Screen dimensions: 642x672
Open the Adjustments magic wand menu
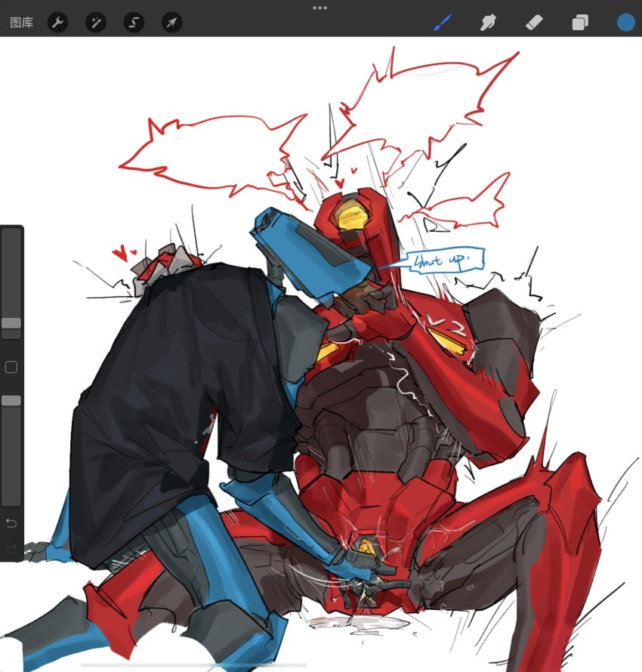[x=96, y=23]
